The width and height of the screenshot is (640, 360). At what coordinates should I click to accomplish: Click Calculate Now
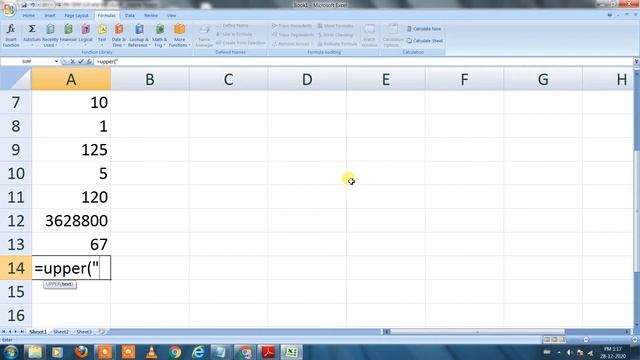click(x=424, y=29)
